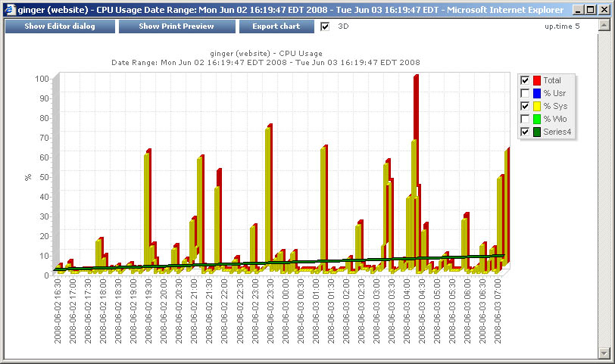Open the Show Print Preview button
Screen dimensions: 615x364
tap(177, 26)
